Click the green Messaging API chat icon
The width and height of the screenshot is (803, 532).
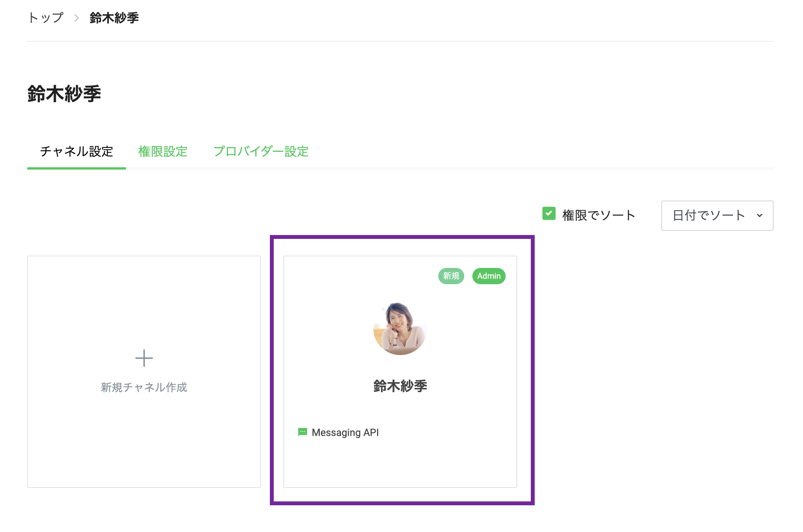302,432
